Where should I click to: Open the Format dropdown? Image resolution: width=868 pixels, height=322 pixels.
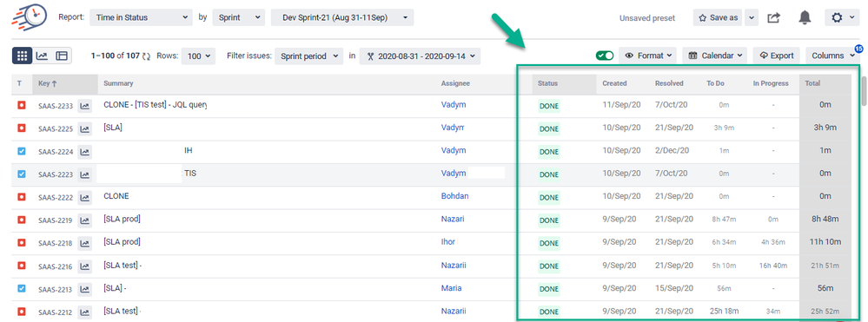point(647,56)
